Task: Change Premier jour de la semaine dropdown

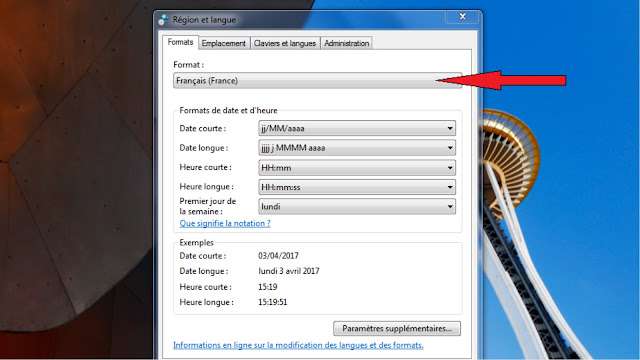Action: [357, 207]
